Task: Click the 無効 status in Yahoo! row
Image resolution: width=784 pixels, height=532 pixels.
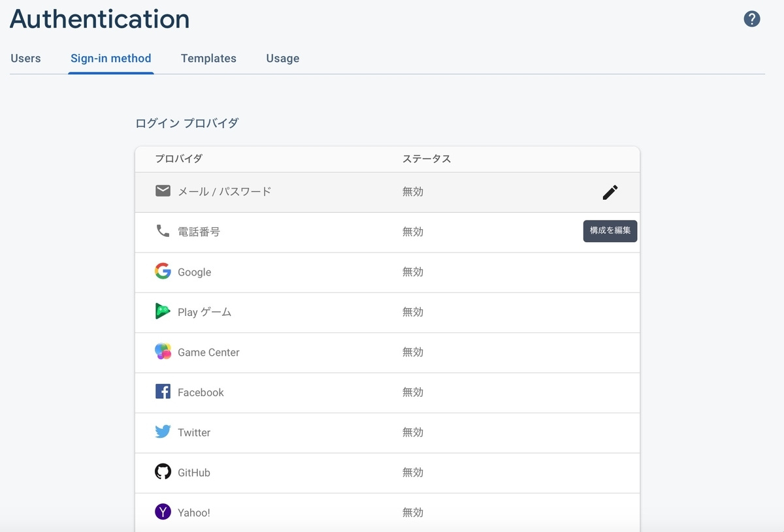Action: [413, 512]
